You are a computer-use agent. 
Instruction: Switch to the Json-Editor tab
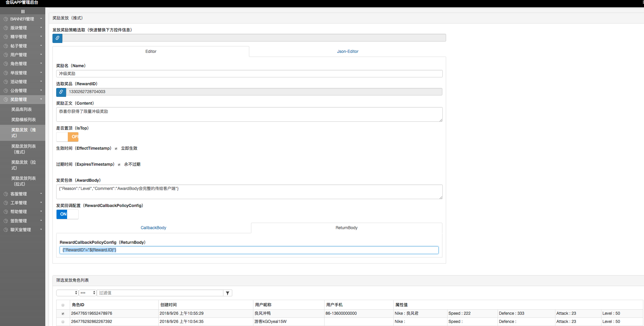coord(347,51)
